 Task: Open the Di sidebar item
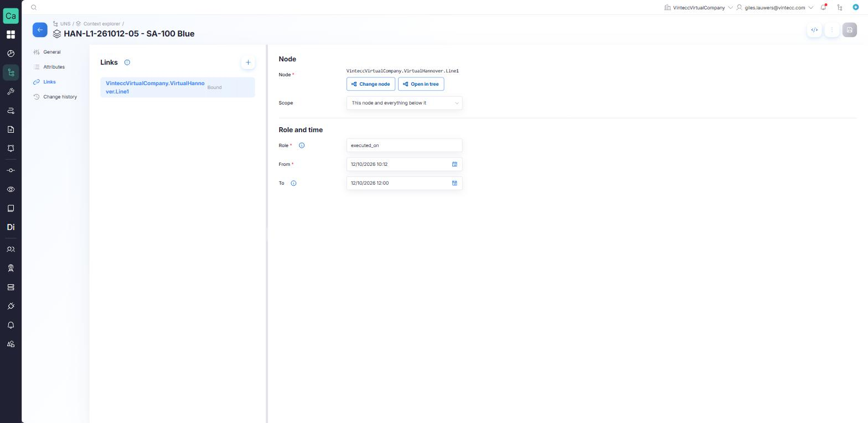coord(11,227)
